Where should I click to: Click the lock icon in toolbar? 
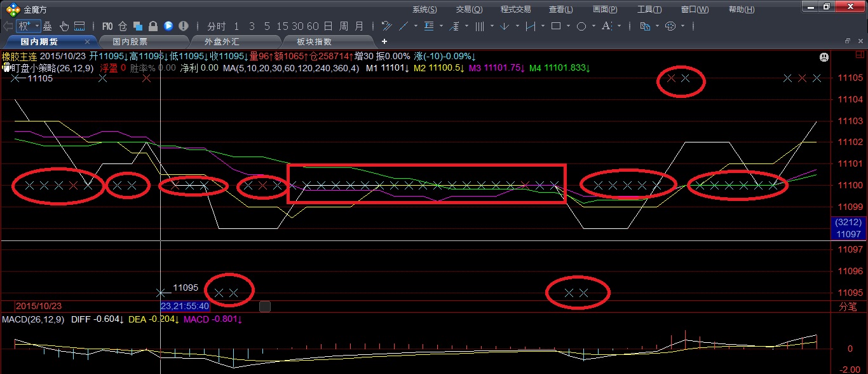point(153,26)
